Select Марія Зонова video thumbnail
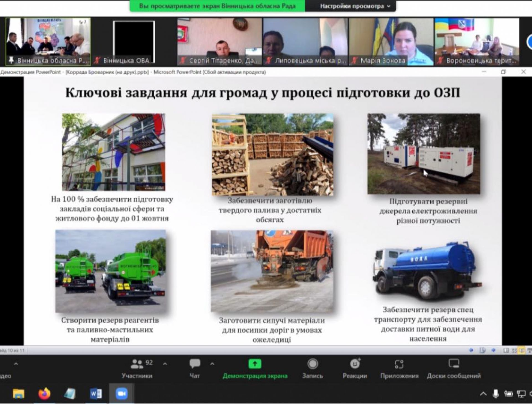 pyautogui.click(x=391, y=42)
